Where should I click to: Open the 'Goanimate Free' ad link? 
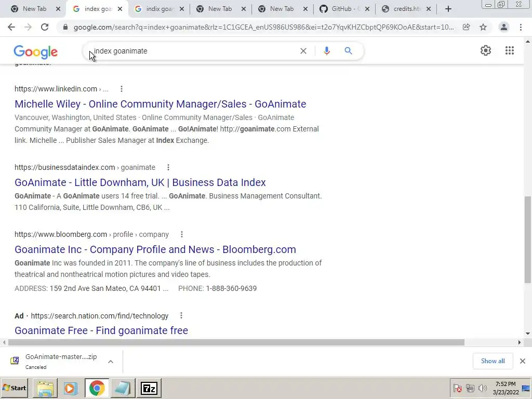click(x=101, y=330)
